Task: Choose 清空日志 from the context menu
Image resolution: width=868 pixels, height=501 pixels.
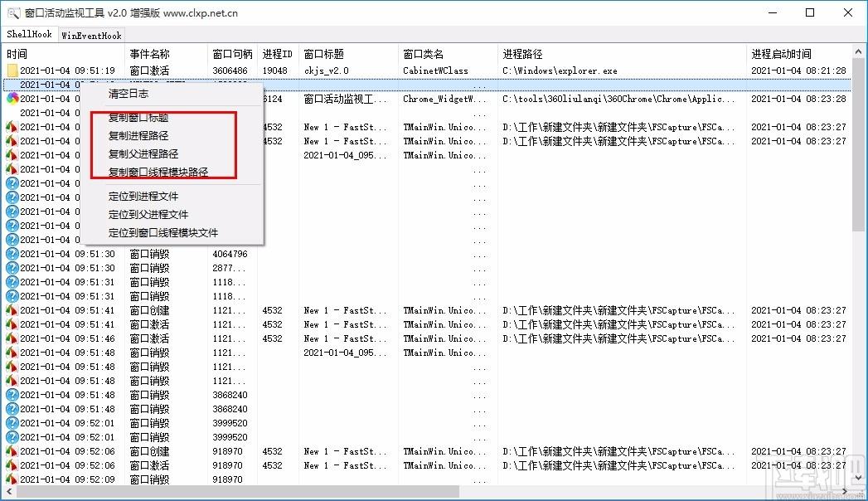Action: point(129,94)
